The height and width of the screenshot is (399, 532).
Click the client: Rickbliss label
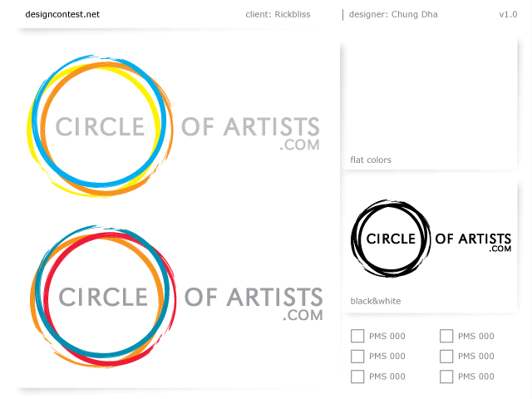coord(278,14)
